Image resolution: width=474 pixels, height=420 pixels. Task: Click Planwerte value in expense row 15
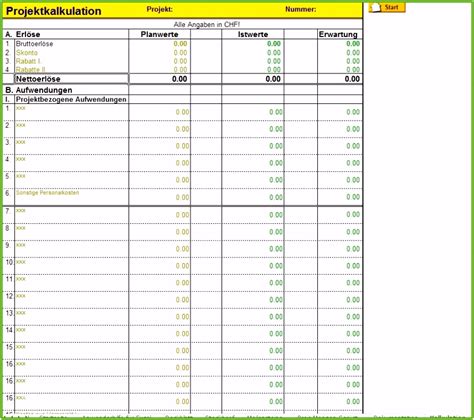point(182,351)
